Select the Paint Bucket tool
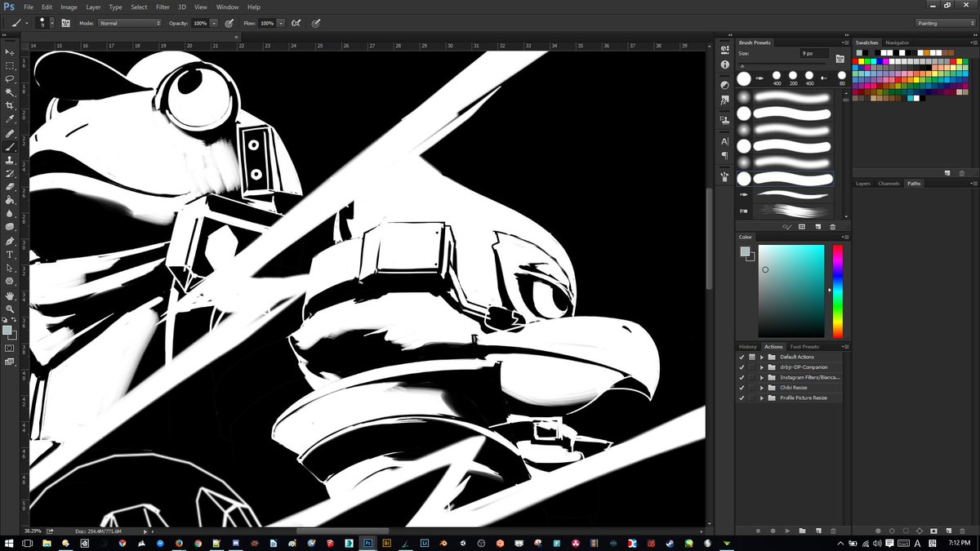Image resolution: width=980 pixels, height=551 pixels. point(10,200)
